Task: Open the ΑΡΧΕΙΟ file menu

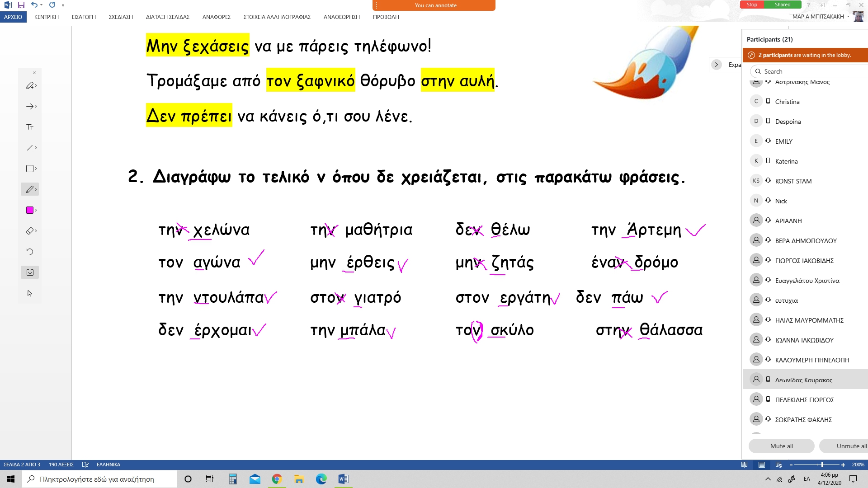Action: [x=13, y=17]
